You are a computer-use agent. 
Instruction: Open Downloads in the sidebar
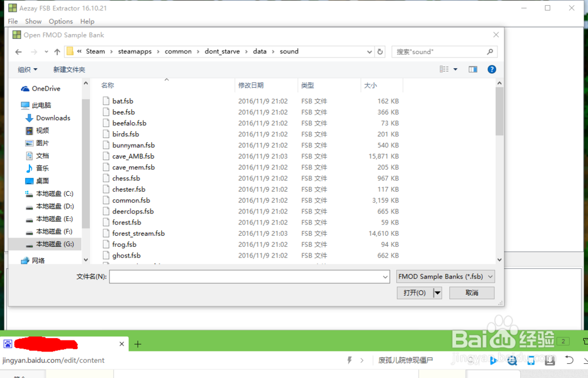click(x=48, y=118)
